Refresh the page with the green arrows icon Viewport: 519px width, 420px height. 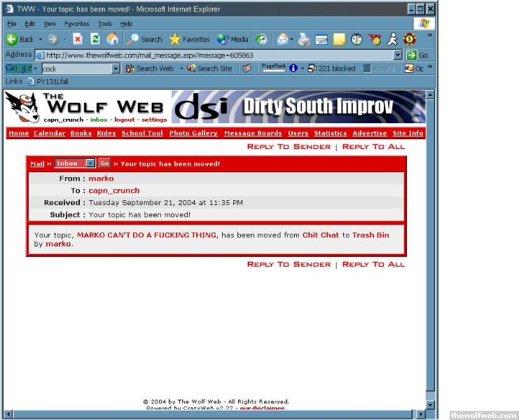(x=95, y=39)
